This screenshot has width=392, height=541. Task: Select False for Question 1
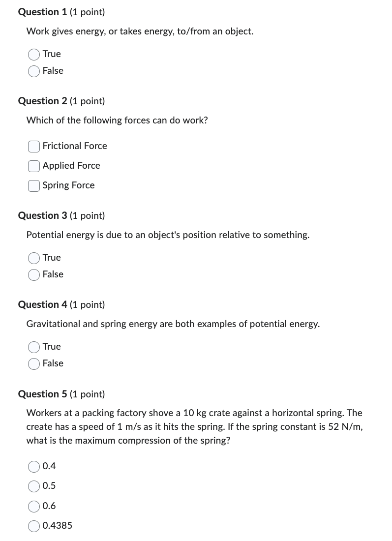[x=33, y=71]
